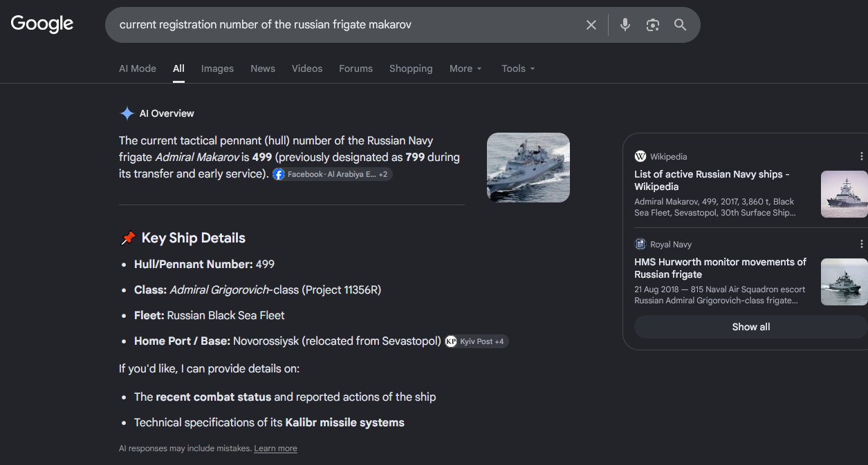Switch to Forums tab
This screenshot has width=868, height=465.
(x=355, y=68)
